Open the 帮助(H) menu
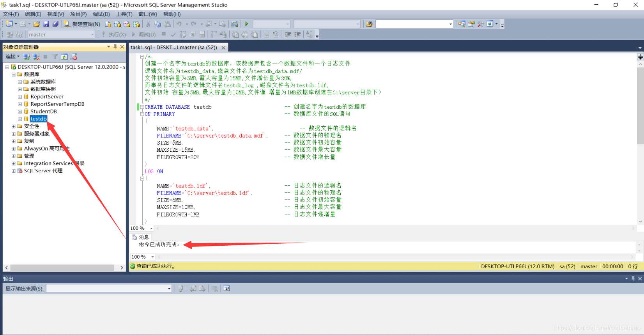This screenshot has width=644, height=335. click(172, 14)
